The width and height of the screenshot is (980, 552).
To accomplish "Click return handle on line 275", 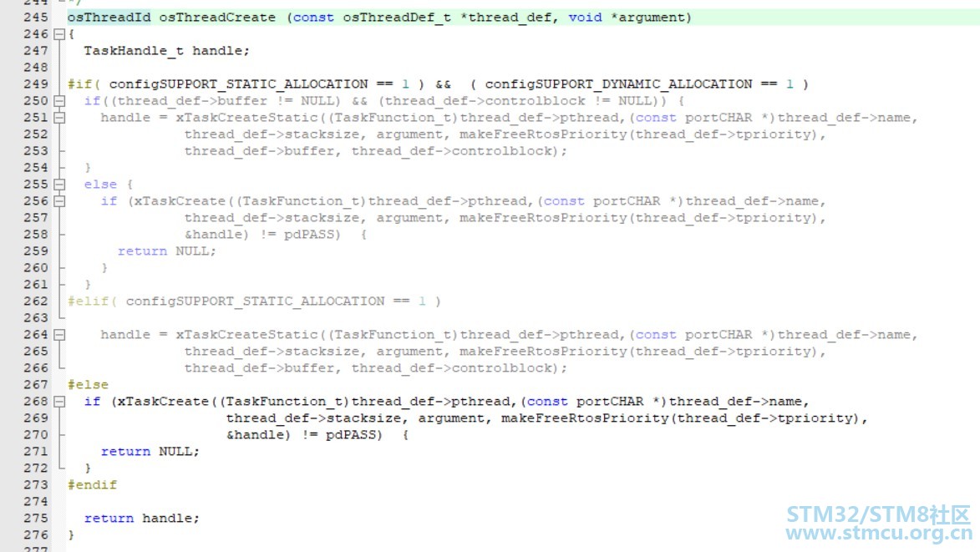I will (x=141, y=519).
